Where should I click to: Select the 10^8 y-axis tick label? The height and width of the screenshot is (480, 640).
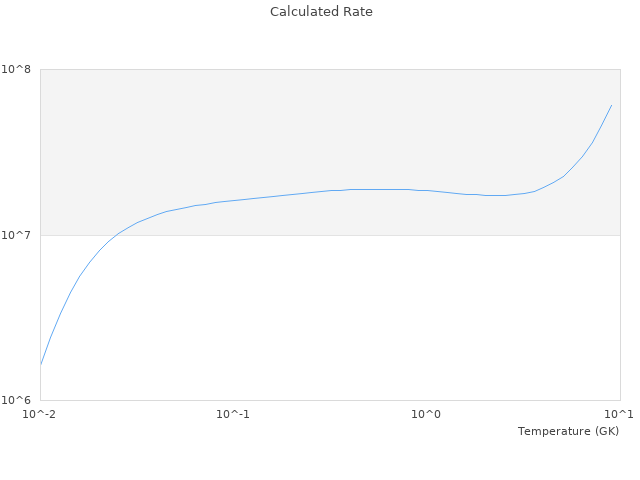coord(18,69)
